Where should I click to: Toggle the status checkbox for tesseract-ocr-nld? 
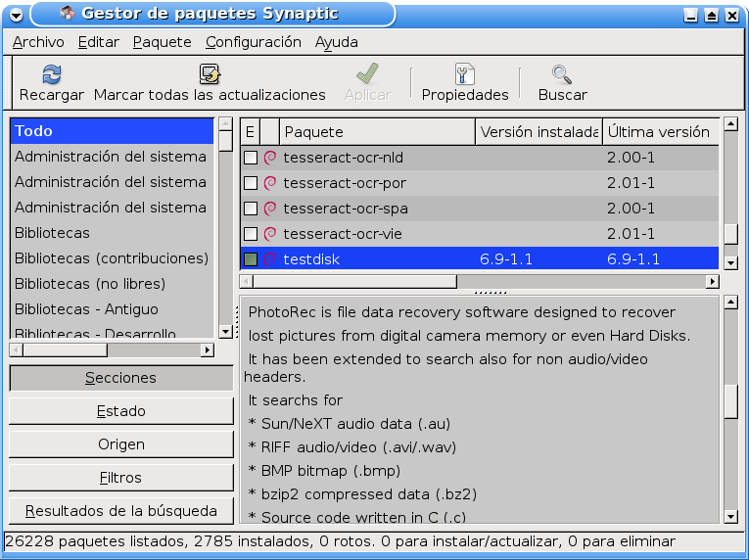click(x=251, y=158)
